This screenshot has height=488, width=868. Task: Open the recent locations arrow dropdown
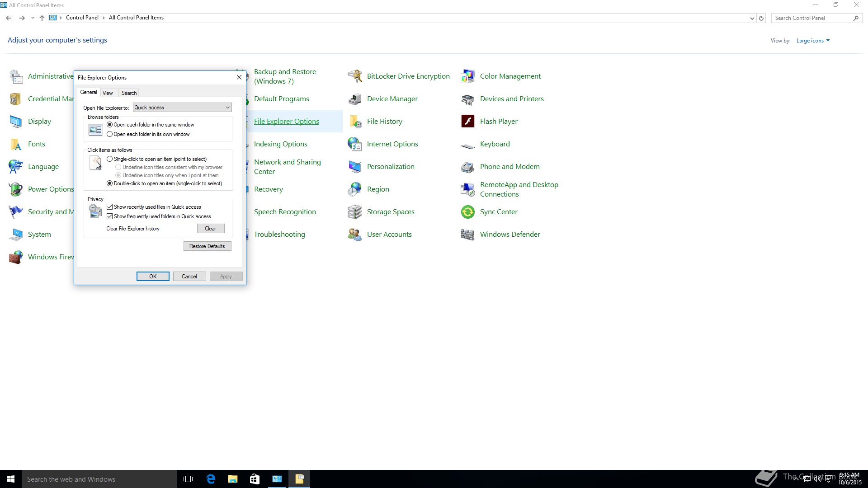(33, 18)
